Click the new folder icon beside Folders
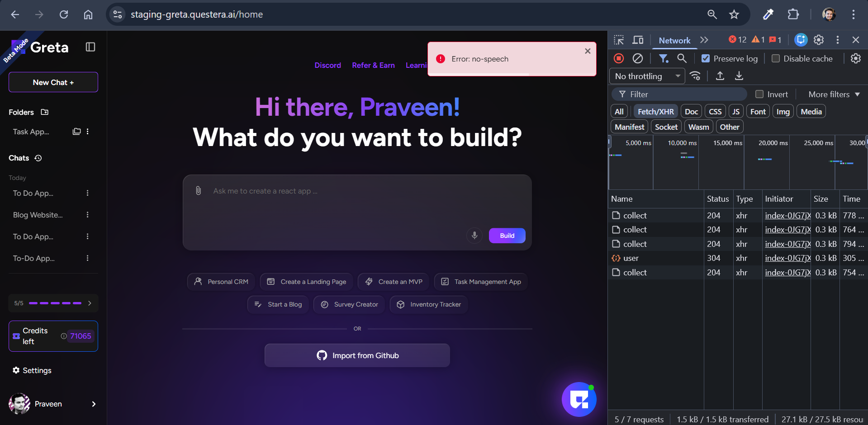The image size is (868, 425). pos(44,112)
